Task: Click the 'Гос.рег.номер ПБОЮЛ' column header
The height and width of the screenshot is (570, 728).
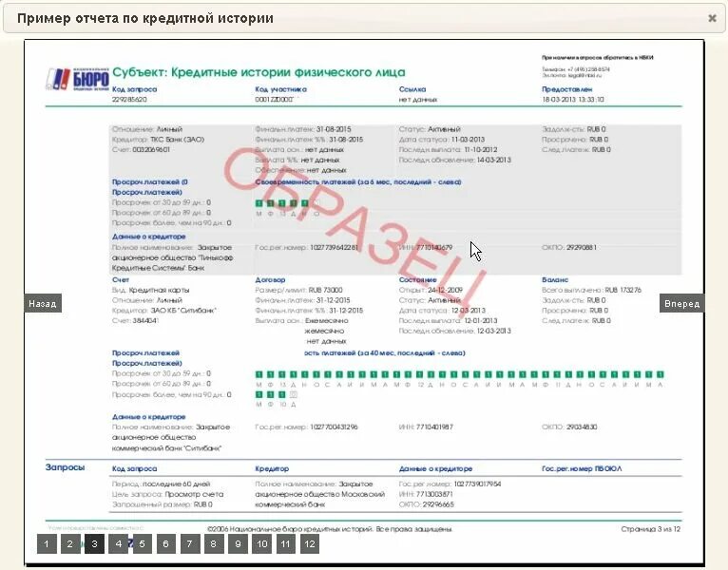Action: pos(582,468)
